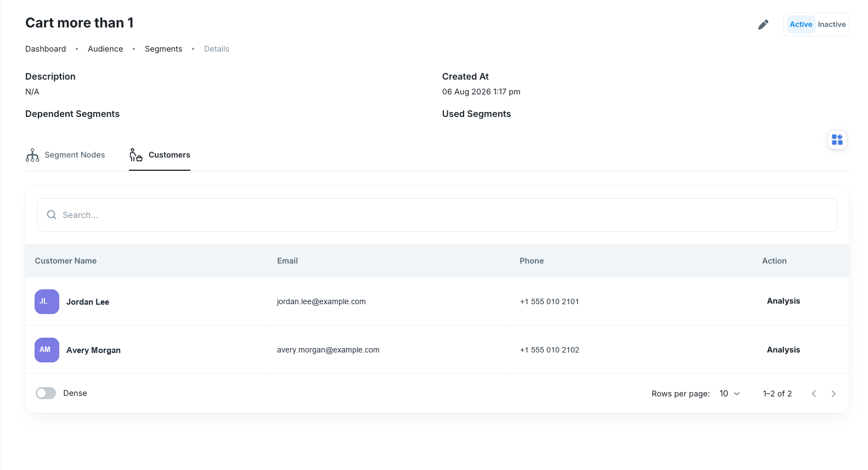Go to previous page arrow
This screenshot has height=470, width=868.
tap(814, 394)
